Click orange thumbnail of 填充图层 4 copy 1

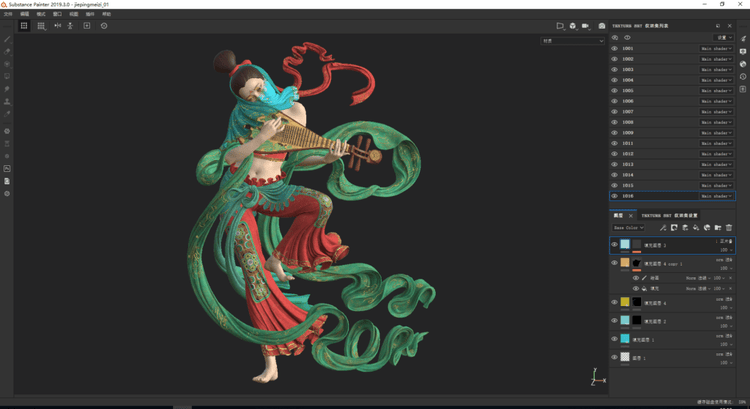click(625, 263)
